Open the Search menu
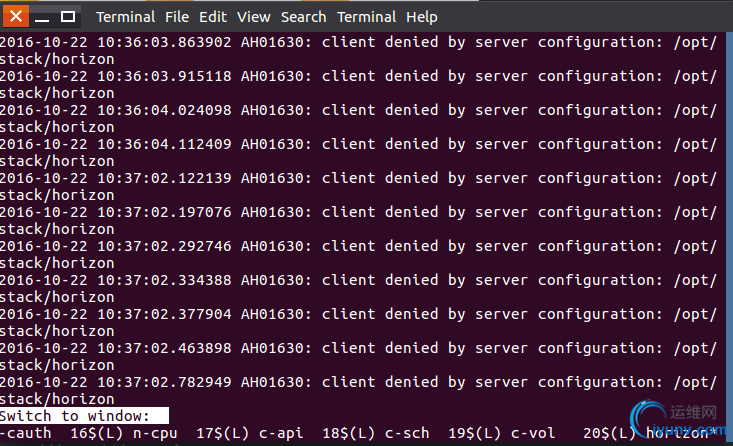 (303, 17)
